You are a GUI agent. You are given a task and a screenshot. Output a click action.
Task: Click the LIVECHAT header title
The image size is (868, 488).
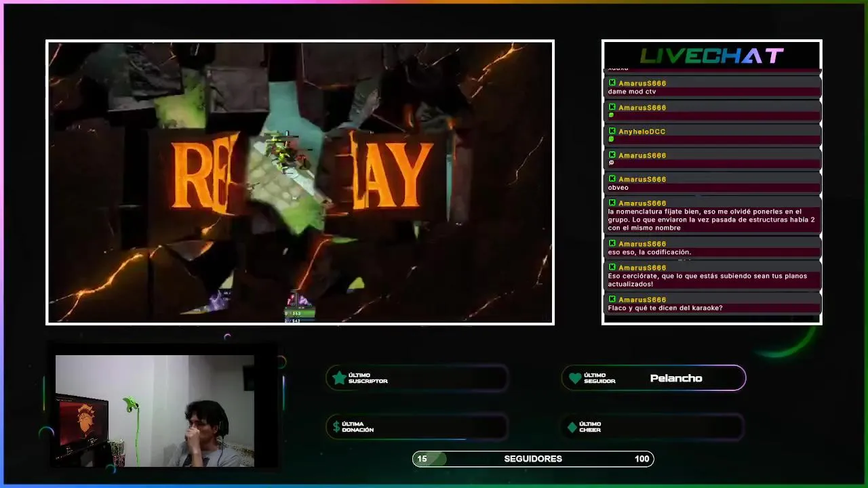pos(711,56)
